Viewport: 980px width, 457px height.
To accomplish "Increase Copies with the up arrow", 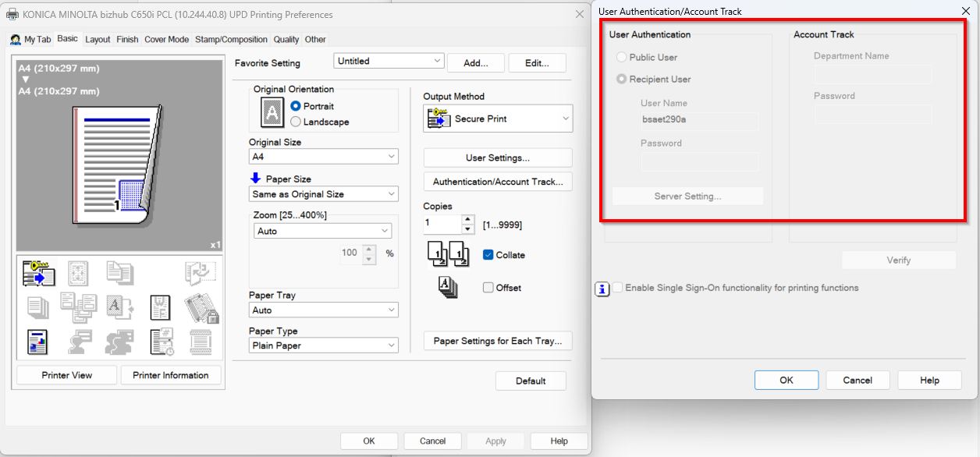I will coord(468,219).
